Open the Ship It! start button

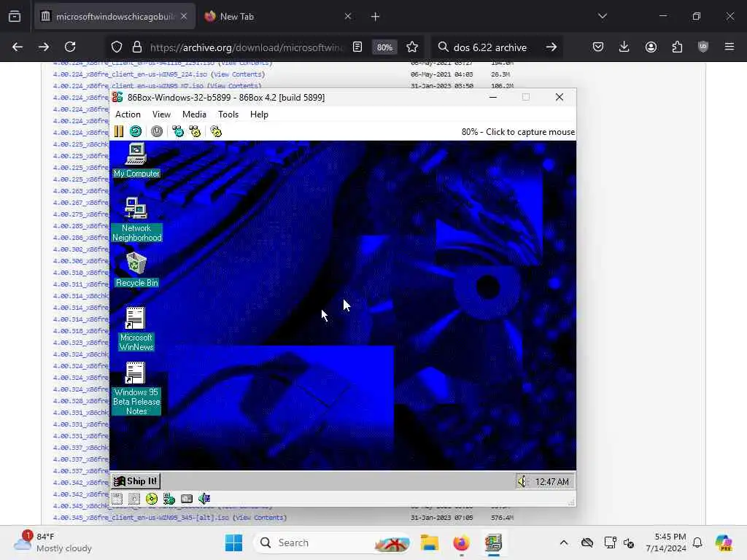pos(136,481)
